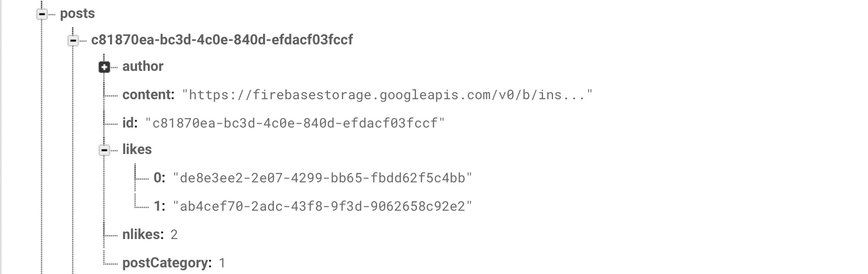
Task: Select the postCategory key label
Action: point(167,263)
